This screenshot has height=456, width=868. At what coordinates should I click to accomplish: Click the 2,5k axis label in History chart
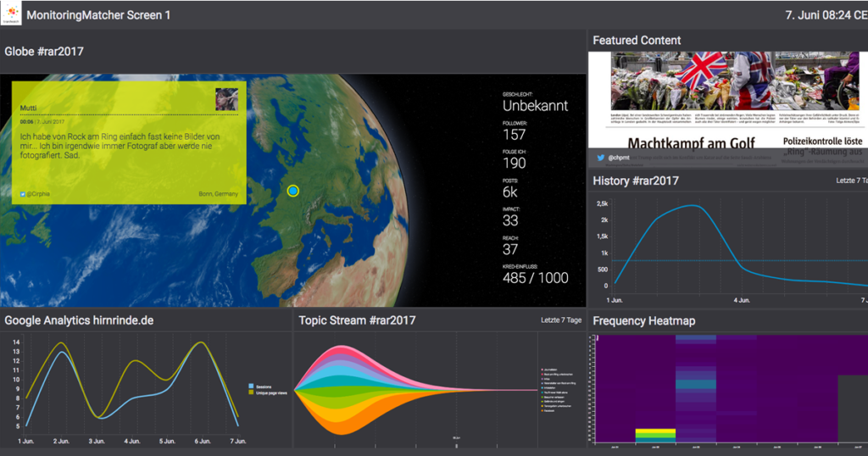[x=603, y=203]
